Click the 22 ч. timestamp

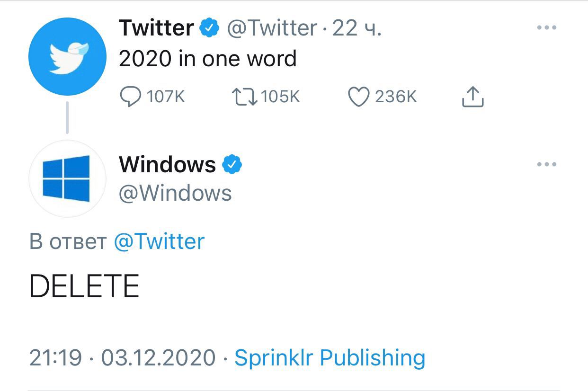pos(357,28)
